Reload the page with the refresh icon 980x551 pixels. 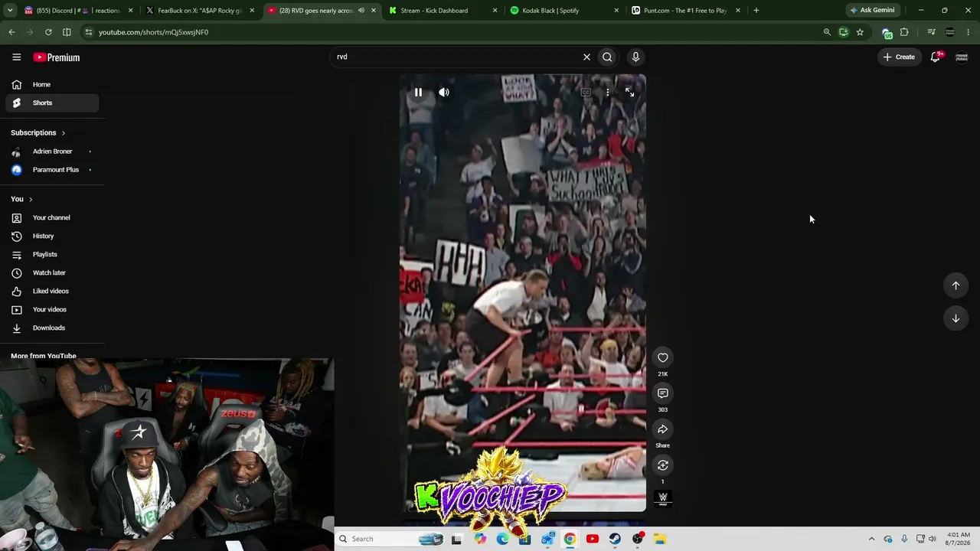(48, 32)
